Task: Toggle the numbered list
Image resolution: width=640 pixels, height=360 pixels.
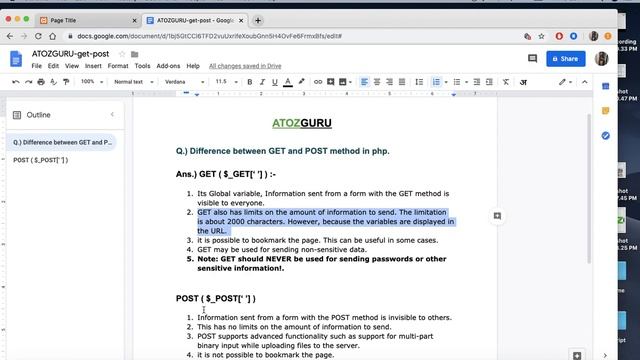Action: (436, 82)
